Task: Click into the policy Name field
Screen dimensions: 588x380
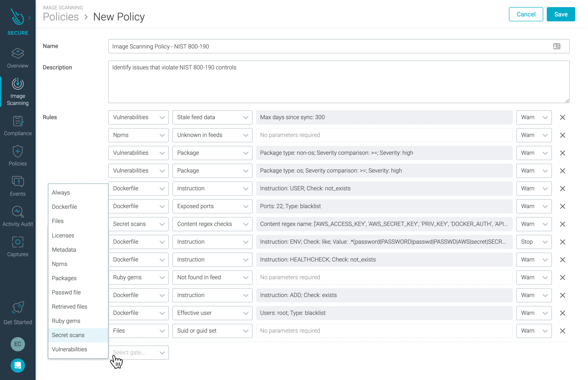Action: click(339, 46)
